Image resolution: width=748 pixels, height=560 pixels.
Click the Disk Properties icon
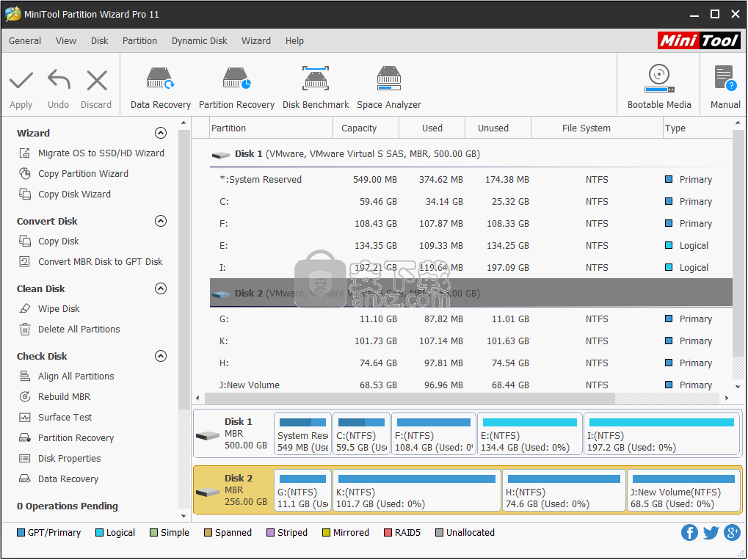point(25,459)
